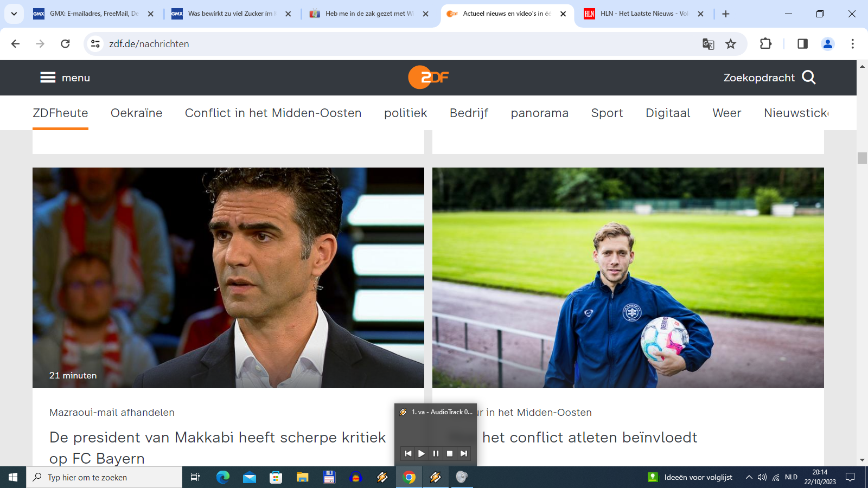This screenshot has height=488, width=868.
Task: Skip to next track in popup
Action: (464, 453)
